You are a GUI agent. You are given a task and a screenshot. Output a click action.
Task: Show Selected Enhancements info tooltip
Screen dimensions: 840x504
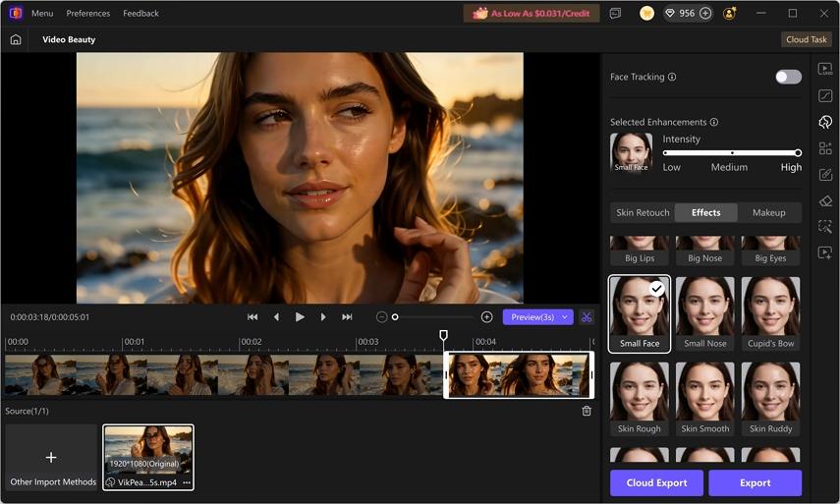click(x=714, y=122)
